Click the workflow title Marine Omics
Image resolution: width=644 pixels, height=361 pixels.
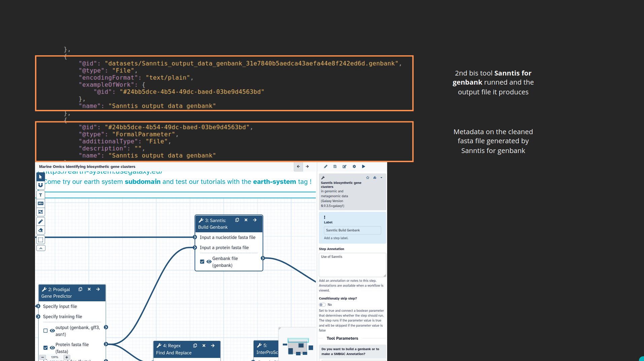(87, 167)
